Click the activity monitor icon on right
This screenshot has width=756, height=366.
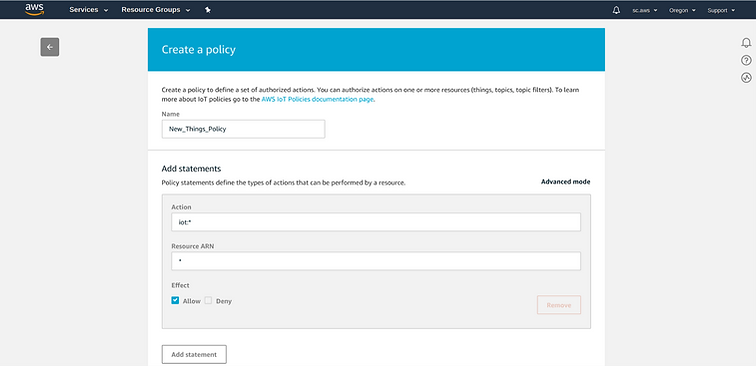tap(746, 78)
